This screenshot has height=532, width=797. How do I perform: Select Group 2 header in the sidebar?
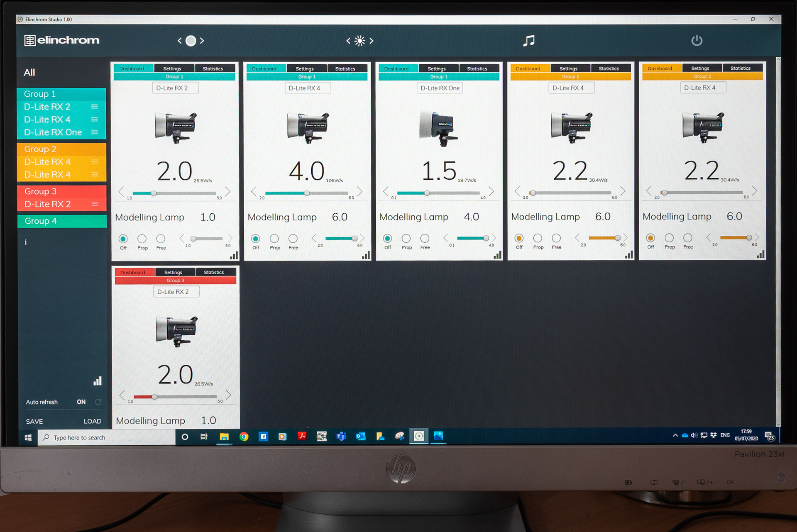(x=62, y=149)
